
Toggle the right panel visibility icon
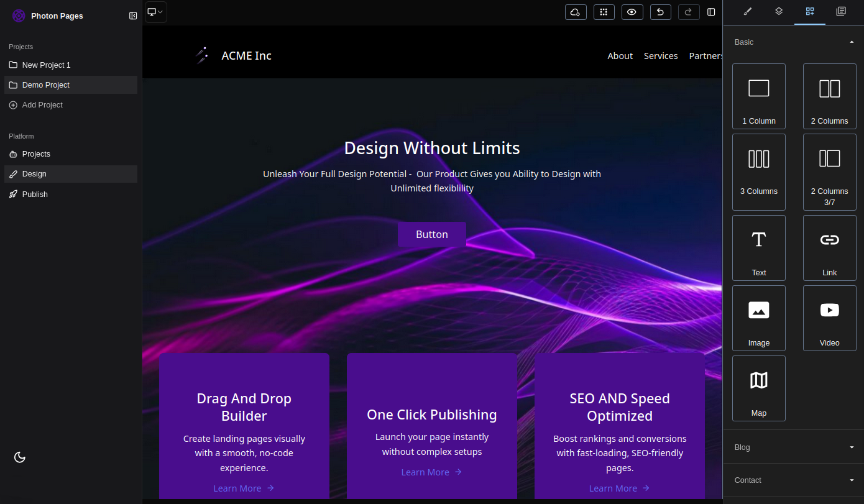711,12
